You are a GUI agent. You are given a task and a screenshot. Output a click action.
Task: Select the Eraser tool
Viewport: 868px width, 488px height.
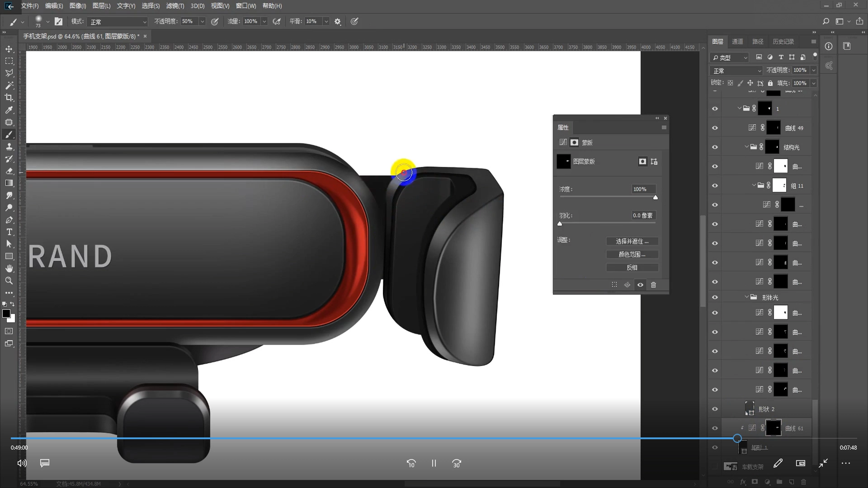pos(9,171)
